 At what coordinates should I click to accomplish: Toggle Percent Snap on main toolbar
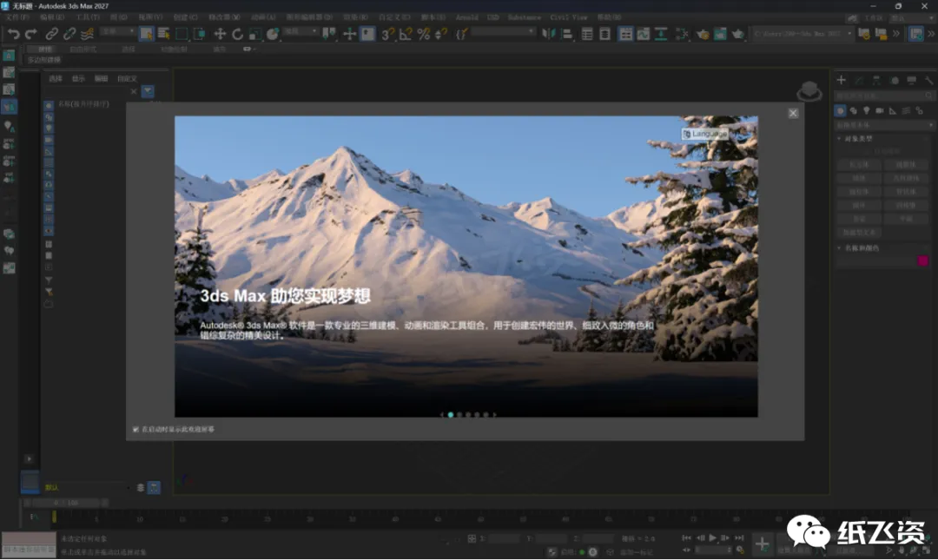(x=424, y=34)
